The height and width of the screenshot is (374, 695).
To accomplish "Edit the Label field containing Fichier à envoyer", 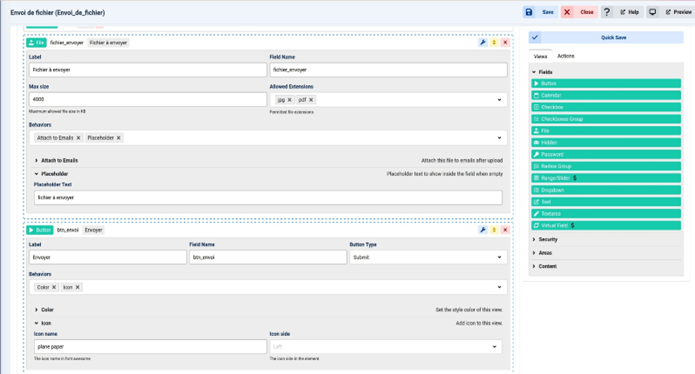I will click(148, 70).
